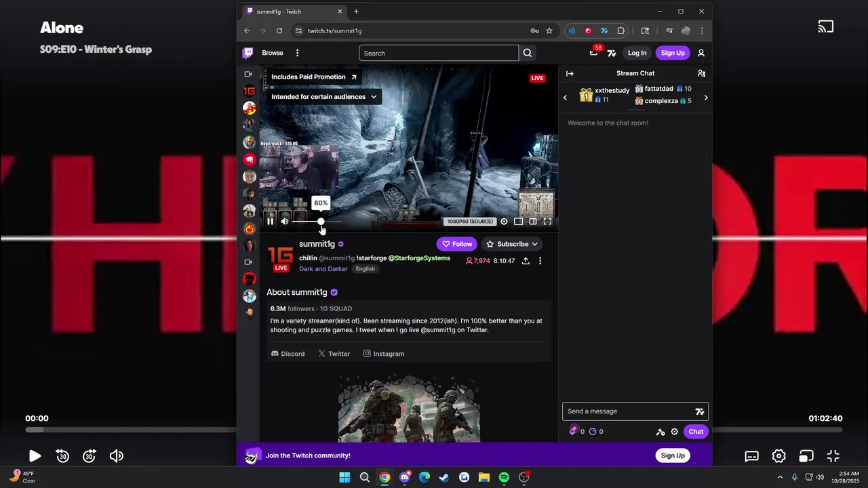This screenshot has height=488, width=868.
Task: Click the channel points icon in chat
Action: pos(593,432)
